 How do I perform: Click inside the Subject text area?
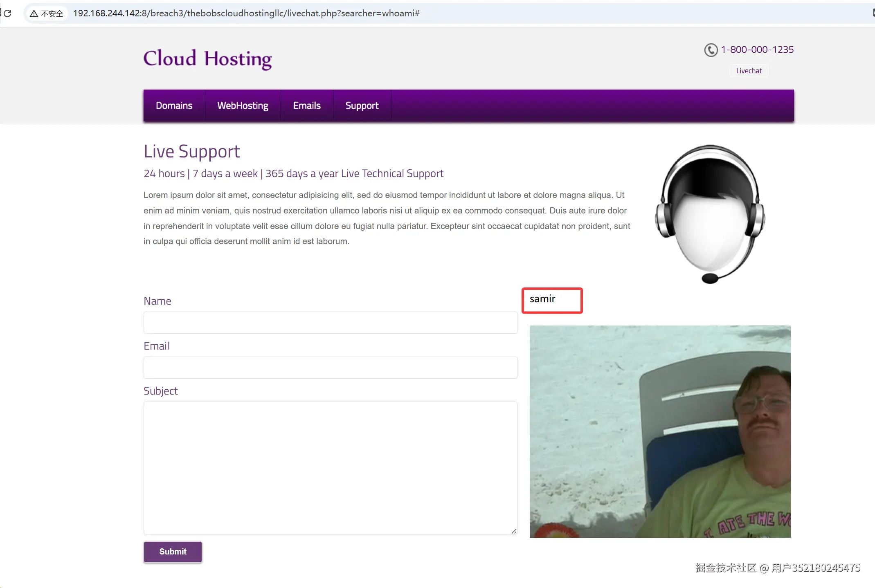(x=330, y=467)
